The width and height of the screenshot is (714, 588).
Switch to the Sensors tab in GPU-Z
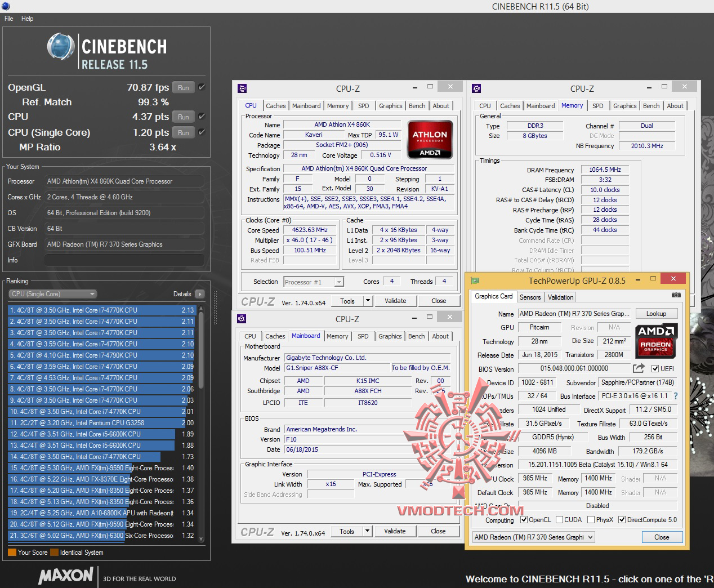coord(530,297)
